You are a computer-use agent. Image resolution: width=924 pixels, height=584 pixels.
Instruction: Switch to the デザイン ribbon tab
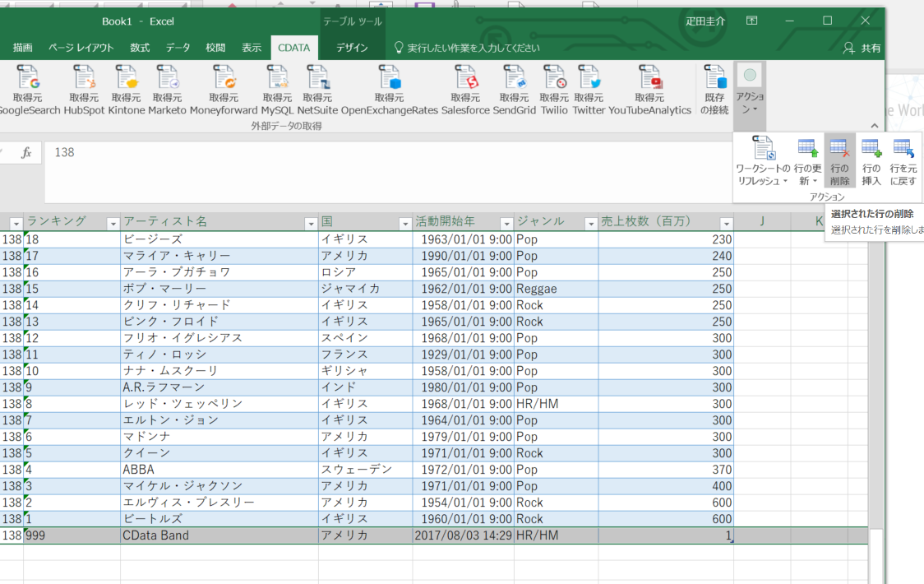[x=353, y=47]
